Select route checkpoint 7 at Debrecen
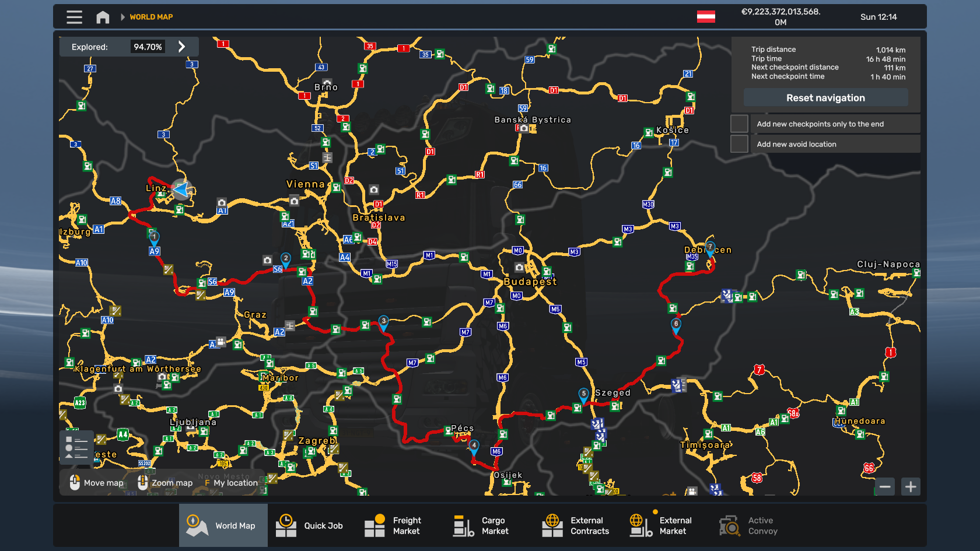The image size is (980, 551). (710, 248)
